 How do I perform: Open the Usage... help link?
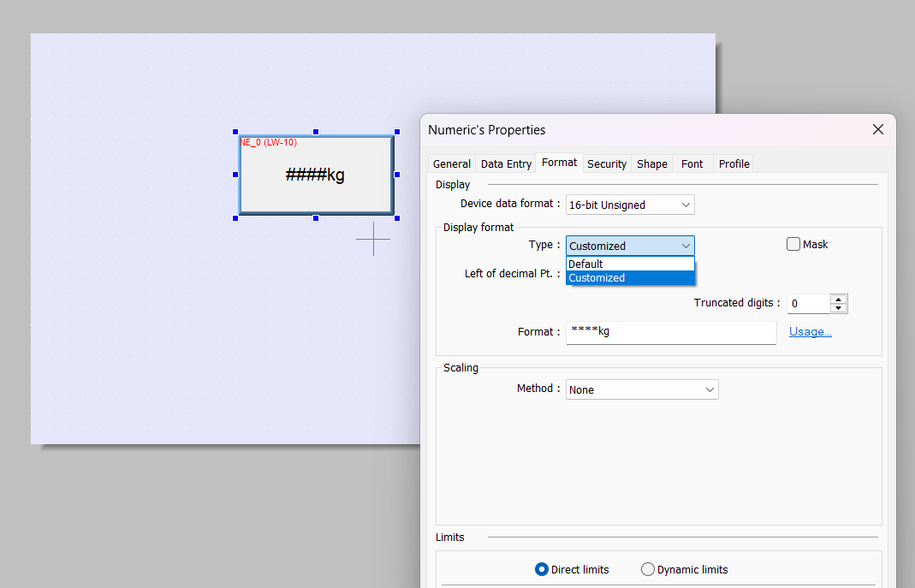(810, 332)
